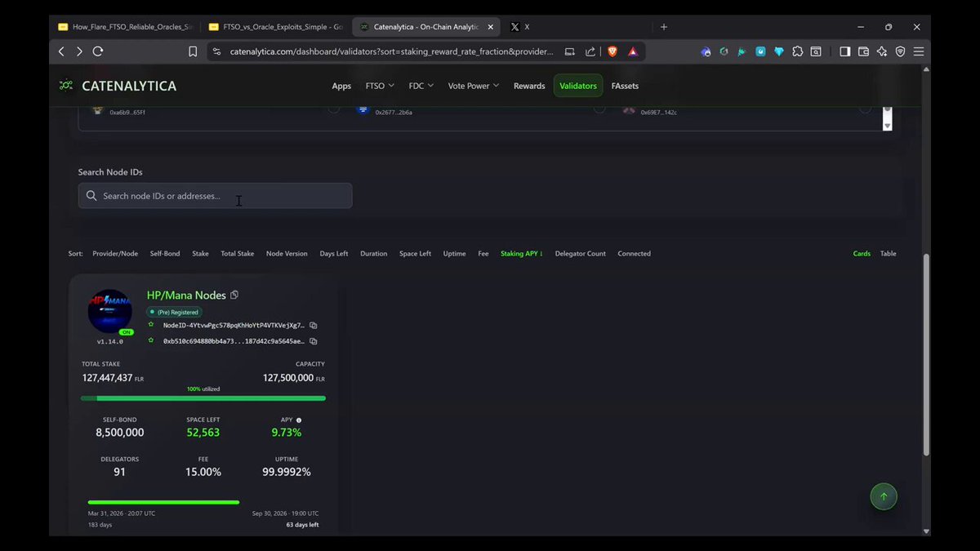This screenshot has height=551, width=980.
Task: Copy the 0xb510c694880bb4a73 address
Action: tap(314, 341)
